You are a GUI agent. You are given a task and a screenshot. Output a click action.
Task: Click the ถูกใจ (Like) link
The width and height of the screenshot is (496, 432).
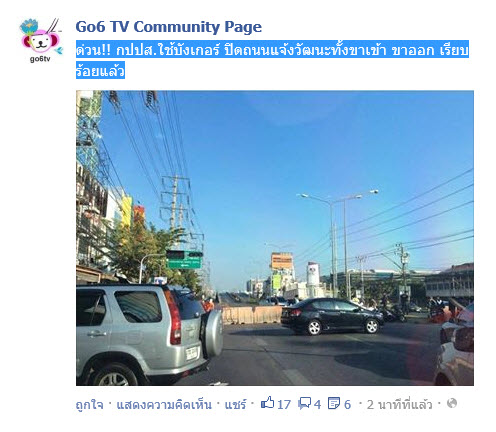(x=89, y=404)
